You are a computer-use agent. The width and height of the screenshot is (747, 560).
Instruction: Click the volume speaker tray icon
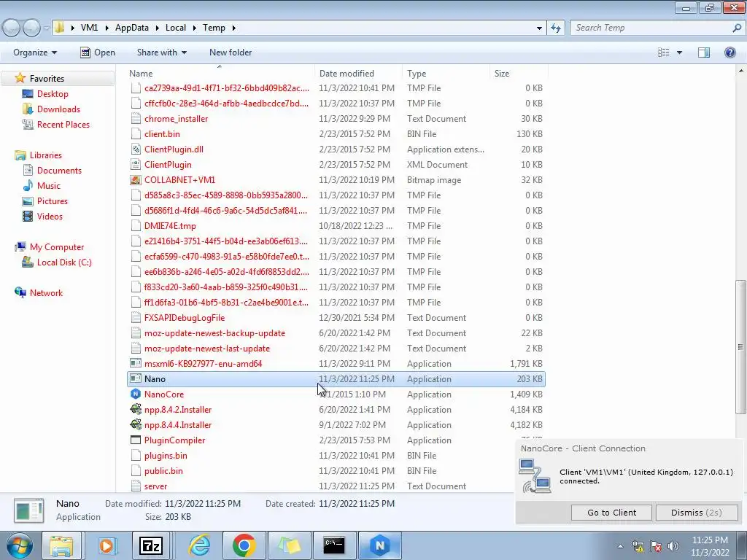(x=673, y=546)
